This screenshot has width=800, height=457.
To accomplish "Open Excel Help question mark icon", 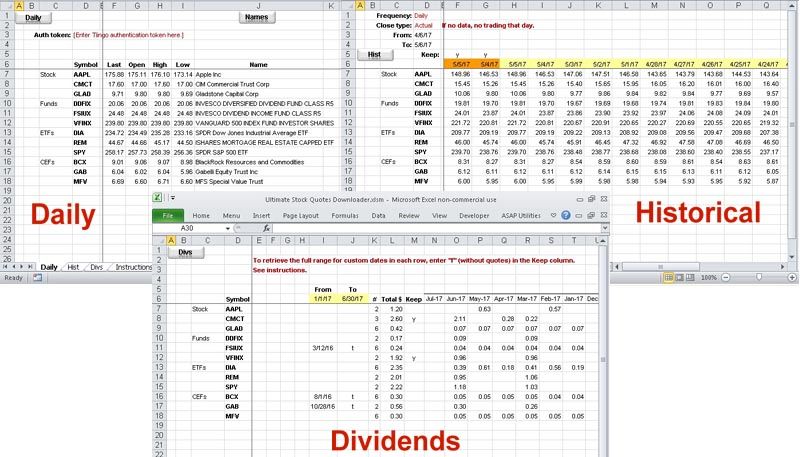I will [x=566, y=216].
